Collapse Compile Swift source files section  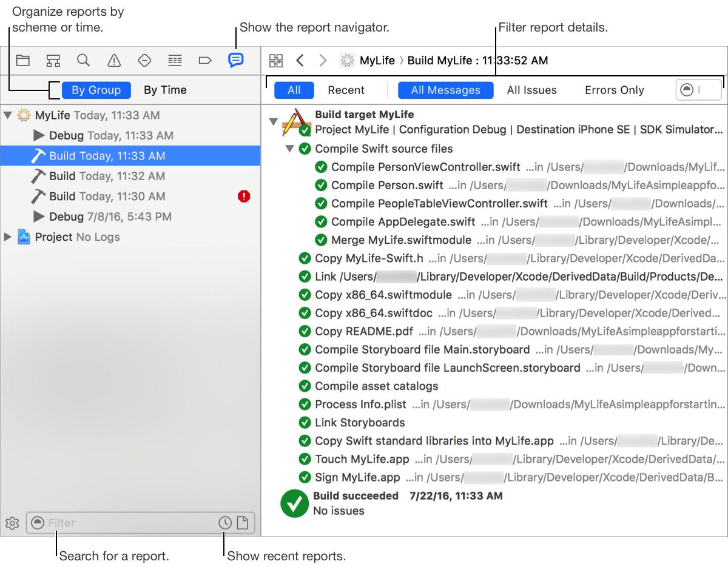[x=289, y=149]
